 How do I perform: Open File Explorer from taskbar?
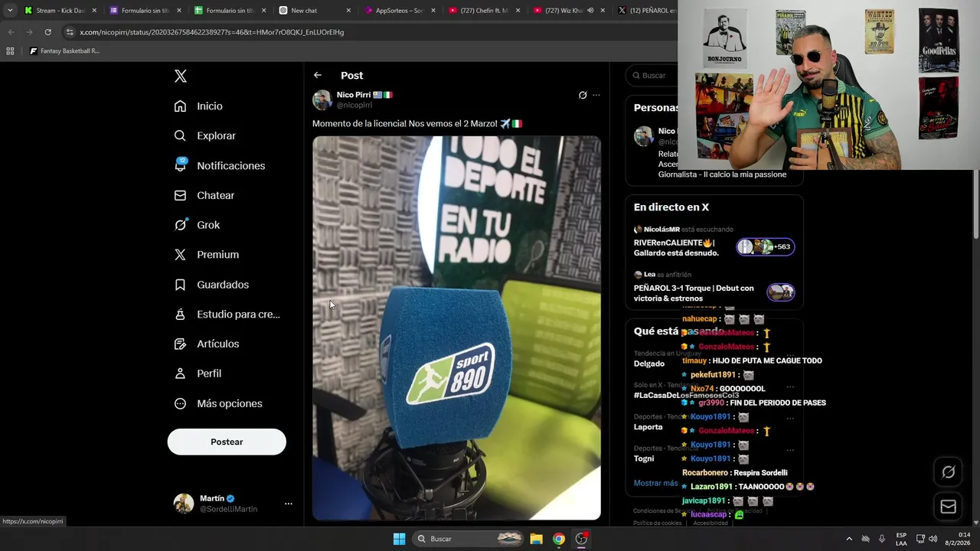537,539
